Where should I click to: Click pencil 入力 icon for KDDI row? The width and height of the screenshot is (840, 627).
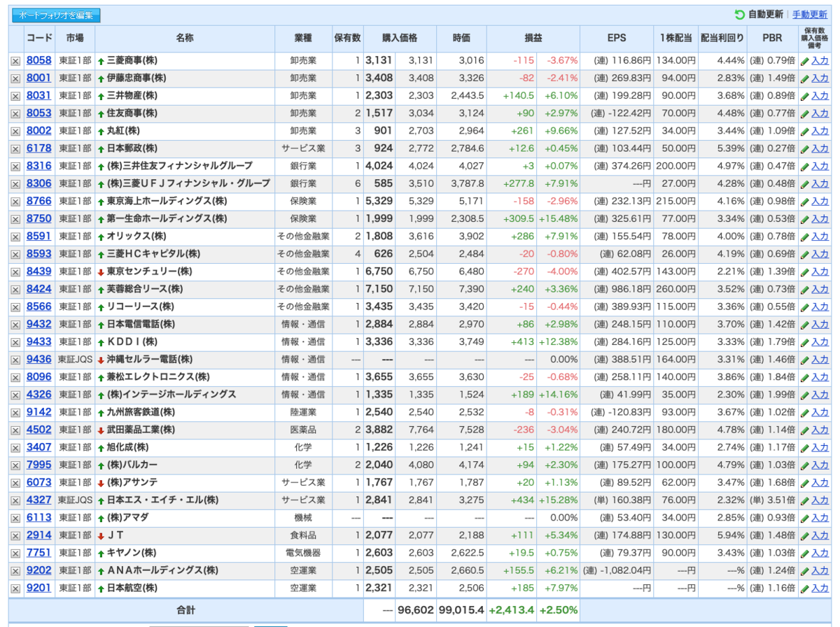point(805,342)
